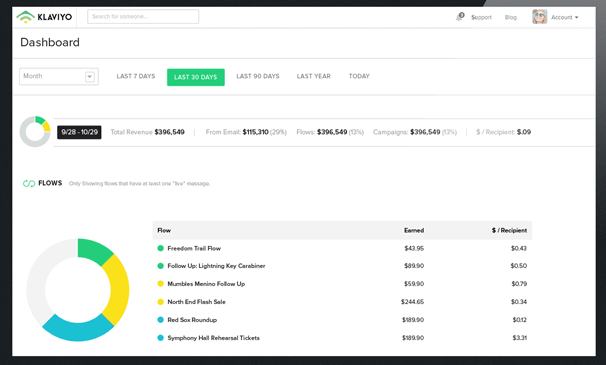The height and width of the screenshot is (365, 606).
Task: Click yellow dot beside North End Flash Sale
Action: click(160, 302)
